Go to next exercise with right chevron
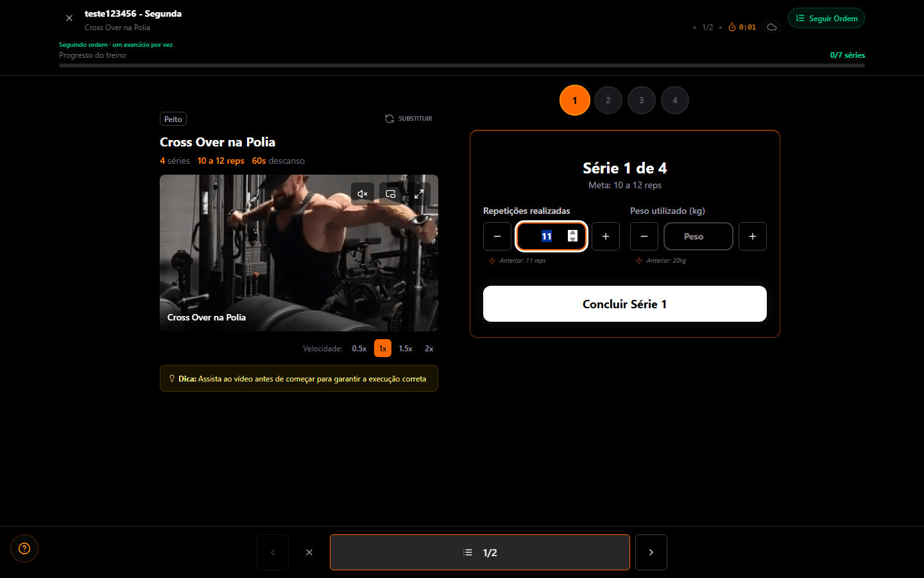The height and width of the screenshot is (578, 924). tap(651, 552)
